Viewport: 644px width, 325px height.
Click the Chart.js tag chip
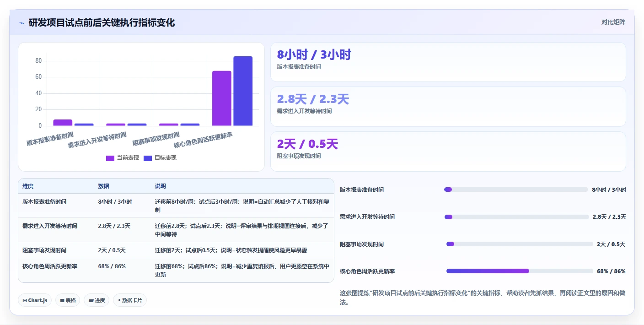35,300
